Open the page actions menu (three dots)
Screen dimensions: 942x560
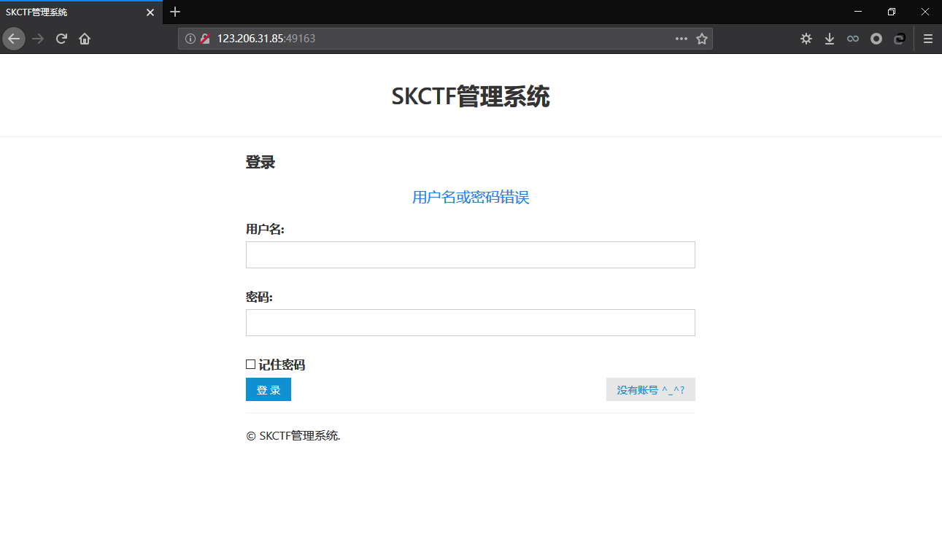(x=681, y=38)
